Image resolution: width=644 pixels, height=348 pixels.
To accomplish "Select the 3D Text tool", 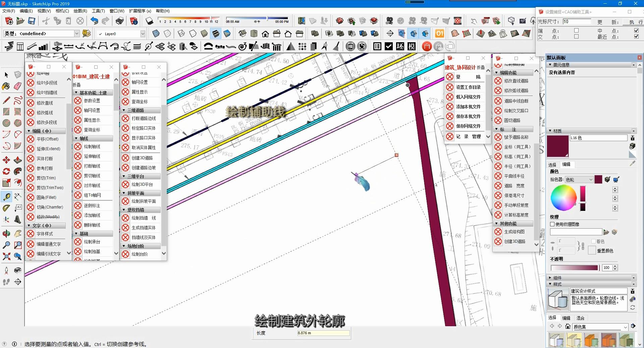I will pyautogui.click(x=18, y=220).
